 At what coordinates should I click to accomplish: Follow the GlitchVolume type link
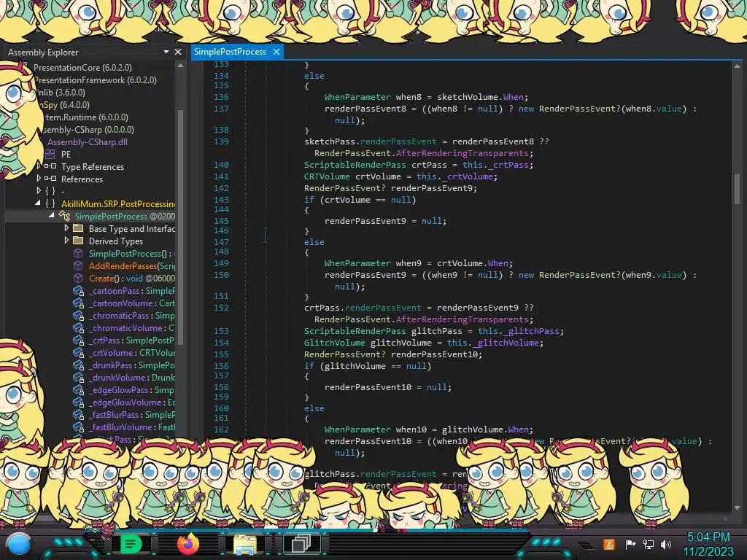tap(334, 343)
